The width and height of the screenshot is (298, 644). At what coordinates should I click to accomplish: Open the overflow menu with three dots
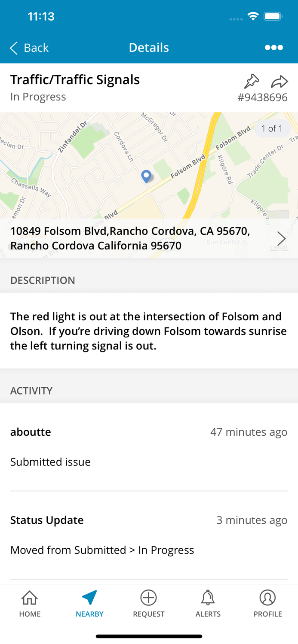[x=274, y=48]
